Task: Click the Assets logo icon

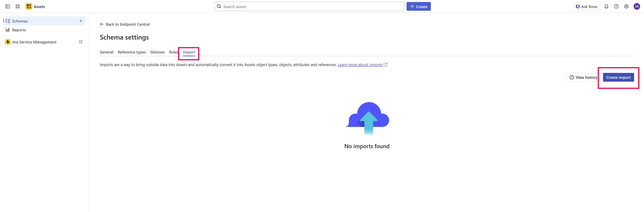Action: (x=29, y=7)
